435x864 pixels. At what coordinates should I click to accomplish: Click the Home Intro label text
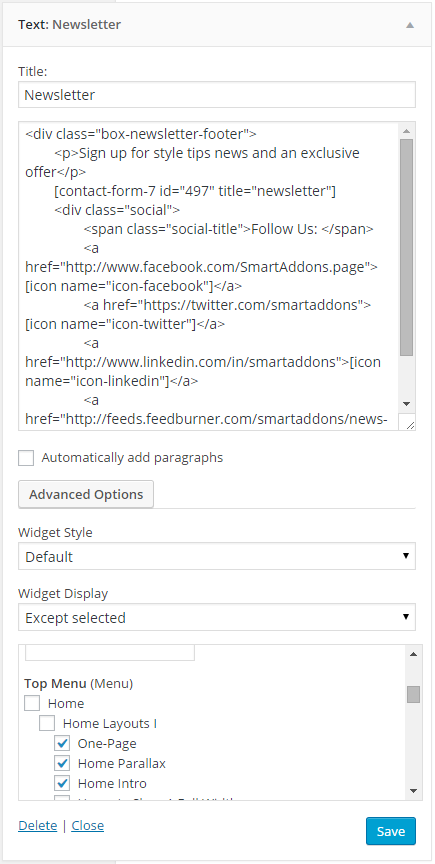pos(112,784)
